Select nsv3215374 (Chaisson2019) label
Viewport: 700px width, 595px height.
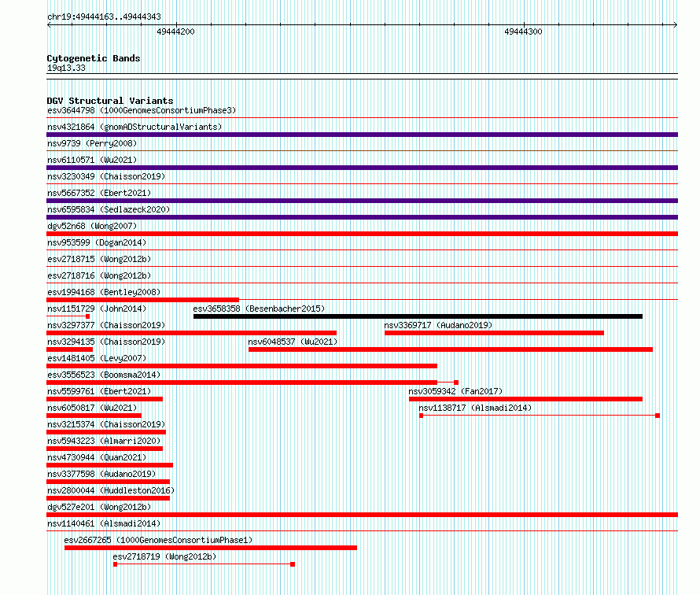pyautogui.click(x=106, y=424)
